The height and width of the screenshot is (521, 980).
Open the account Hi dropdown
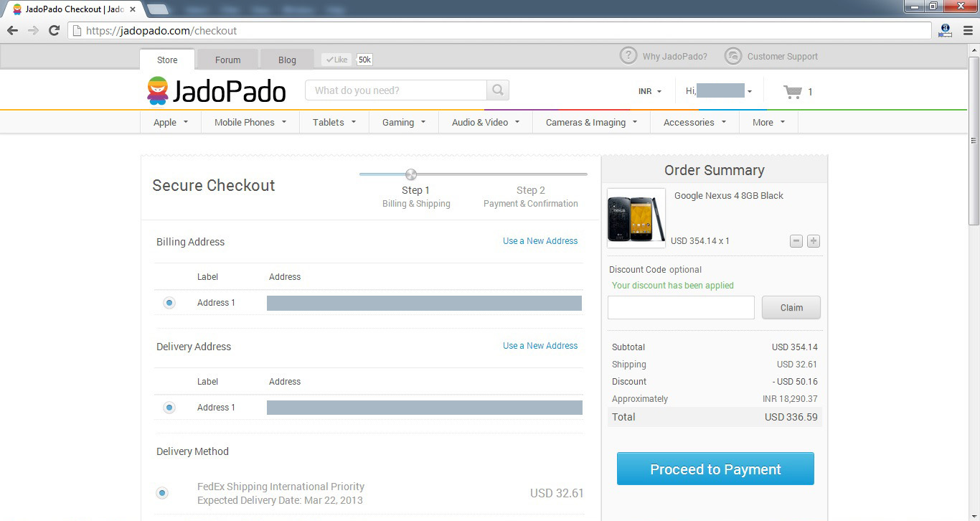(x=719, y=91)
